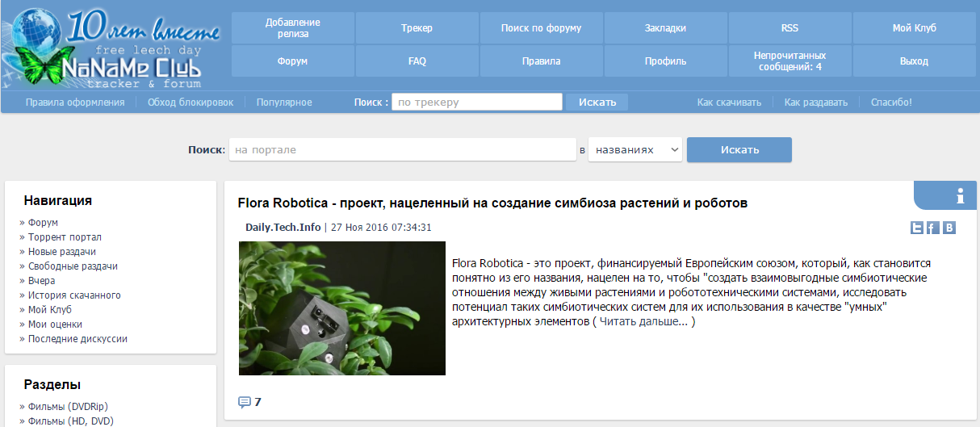
Task: Click the tracker search Искать button
Action: click(x=597, y=103)
